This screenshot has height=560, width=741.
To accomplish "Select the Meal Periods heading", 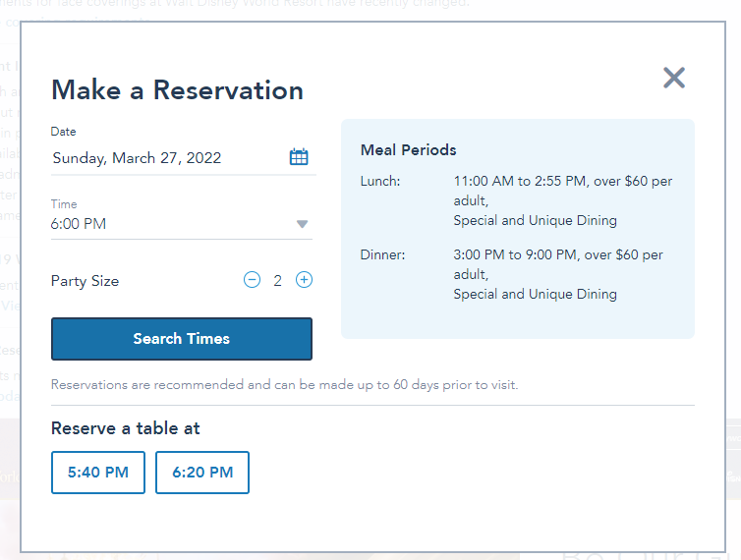I will [409, 150].
